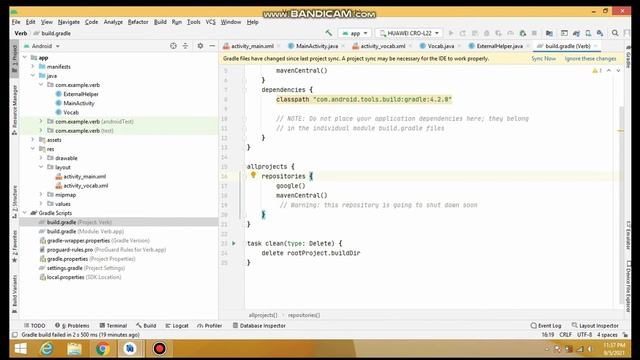
Task: Open the Refactor menu
Action: click(x=138, y=22)
